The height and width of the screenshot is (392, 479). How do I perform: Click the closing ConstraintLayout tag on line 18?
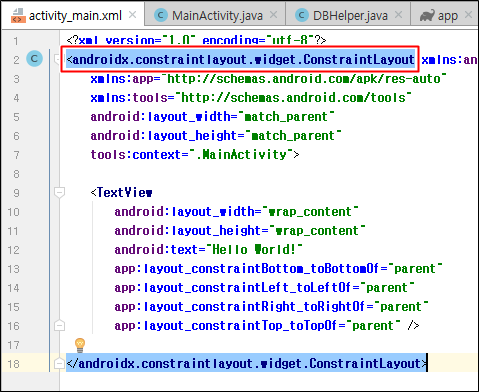click(247, 363)
